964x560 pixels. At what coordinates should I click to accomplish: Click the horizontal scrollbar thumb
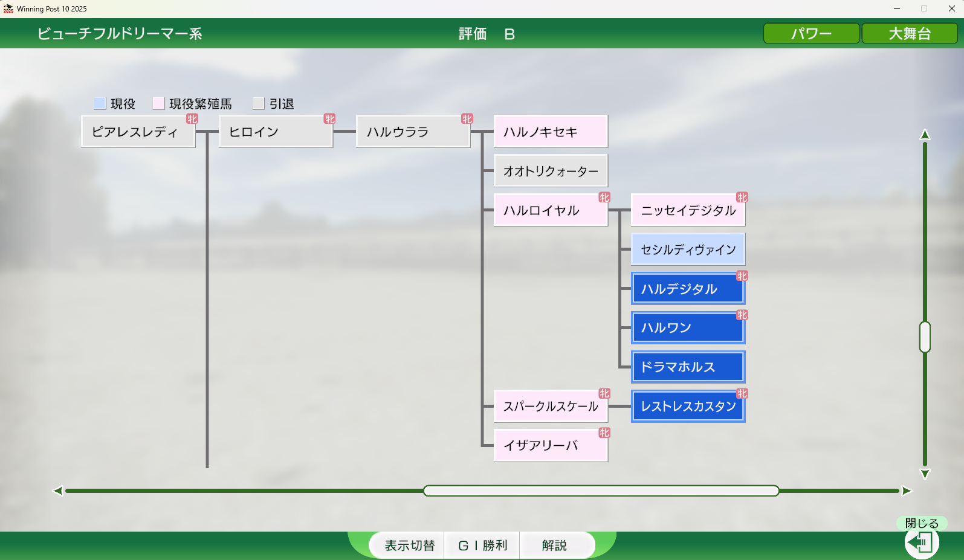[601, 491]
